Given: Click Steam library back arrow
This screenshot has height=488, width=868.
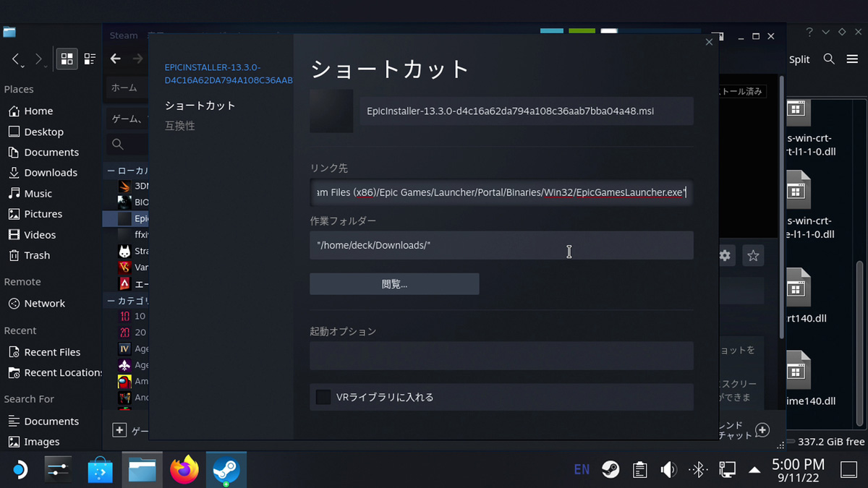Looking at the screenshot, I should pos(115,59).
